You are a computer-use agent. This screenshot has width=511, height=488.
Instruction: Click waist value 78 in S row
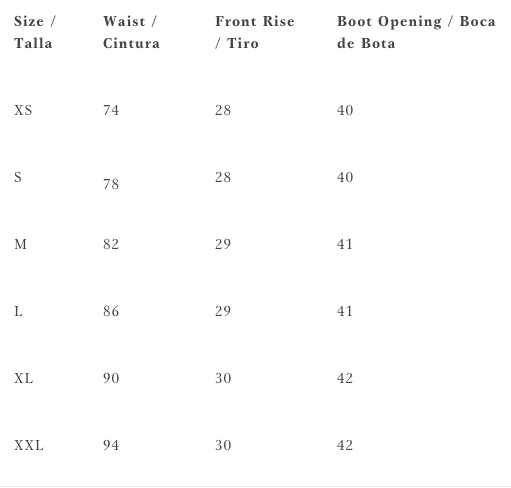[x=111, y=184]
